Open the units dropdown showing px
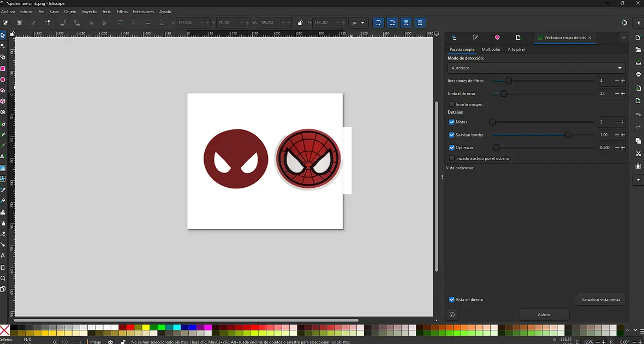 pos(359,23)
